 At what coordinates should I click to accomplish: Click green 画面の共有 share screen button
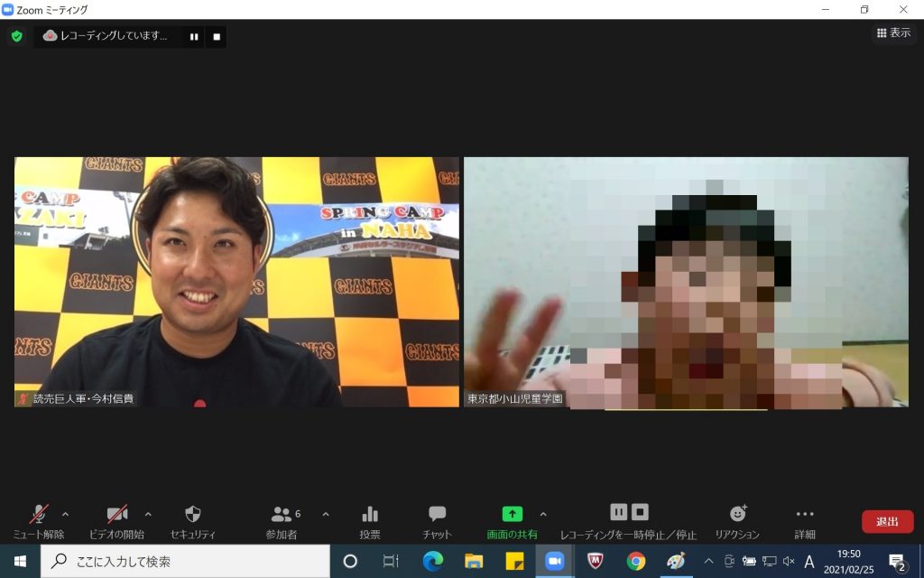(x=513, y=522)
